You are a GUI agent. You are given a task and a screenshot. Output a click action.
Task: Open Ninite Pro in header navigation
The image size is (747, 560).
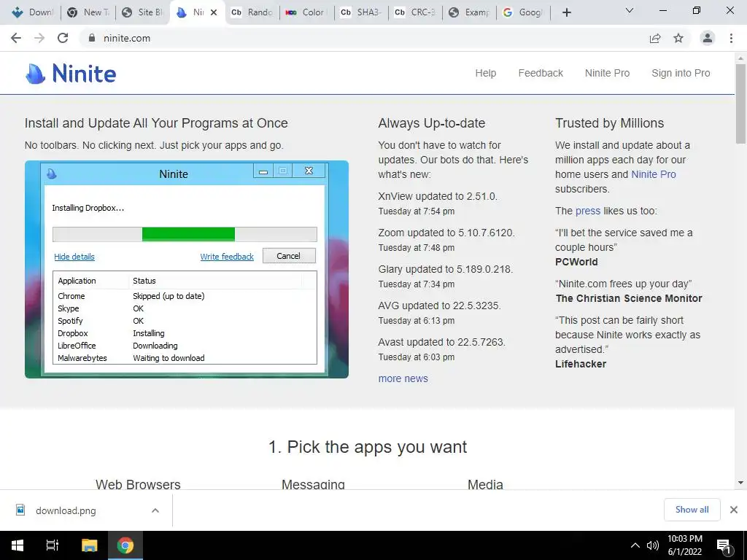607,73
